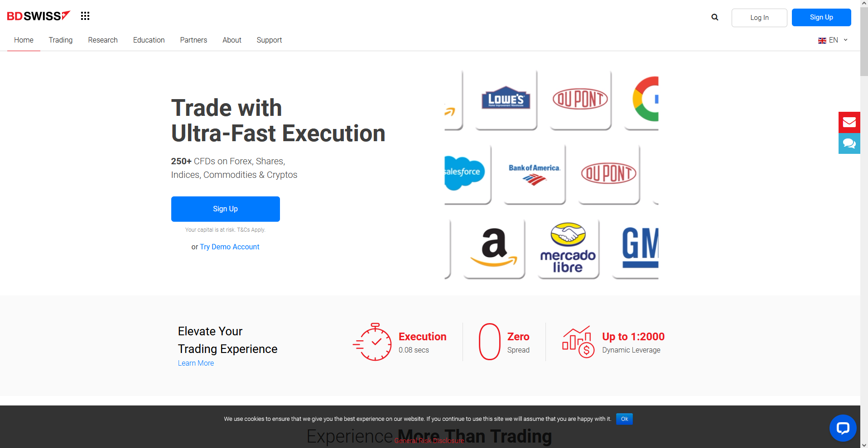
Task: Select the Salesforce stock tile
Action: 468,174
